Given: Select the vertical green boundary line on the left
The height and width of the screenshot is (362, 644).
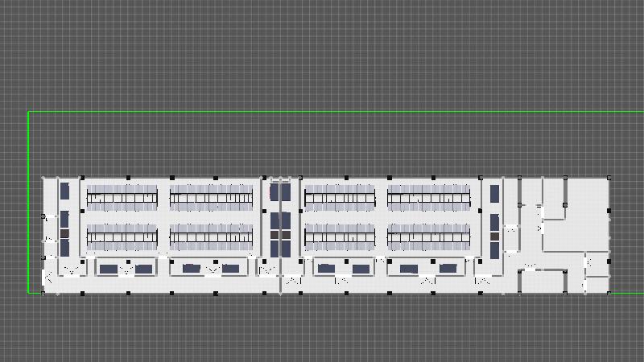Looking at the screenshot, I should (x=28, y=203).
